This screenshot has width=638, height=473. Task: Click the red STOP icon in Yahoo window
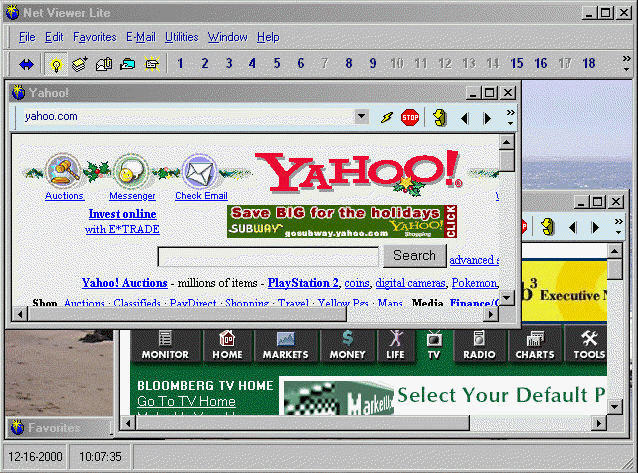pos(410,118)
